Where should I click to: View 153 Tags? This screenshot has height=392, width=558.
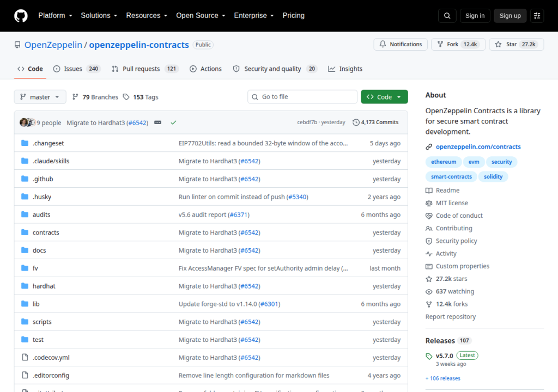tap(141, 97)
